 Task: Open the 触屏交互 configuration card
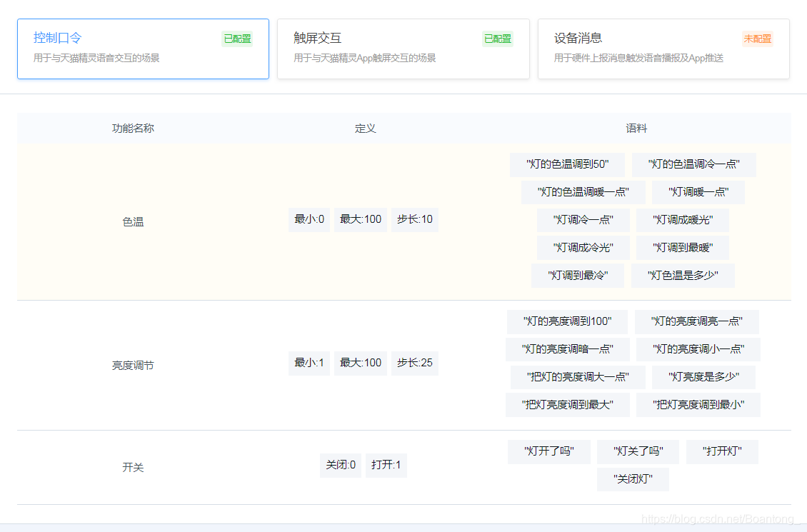click(x=403, y=49)
